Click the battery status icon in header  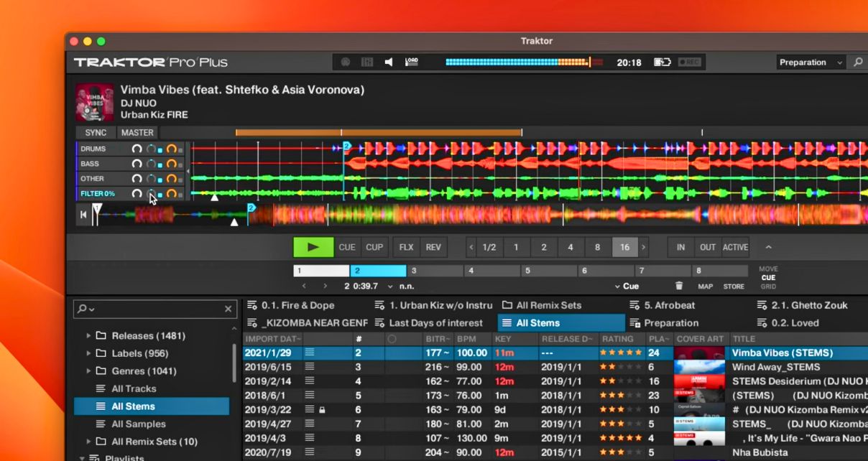click(x=662, y=62)
